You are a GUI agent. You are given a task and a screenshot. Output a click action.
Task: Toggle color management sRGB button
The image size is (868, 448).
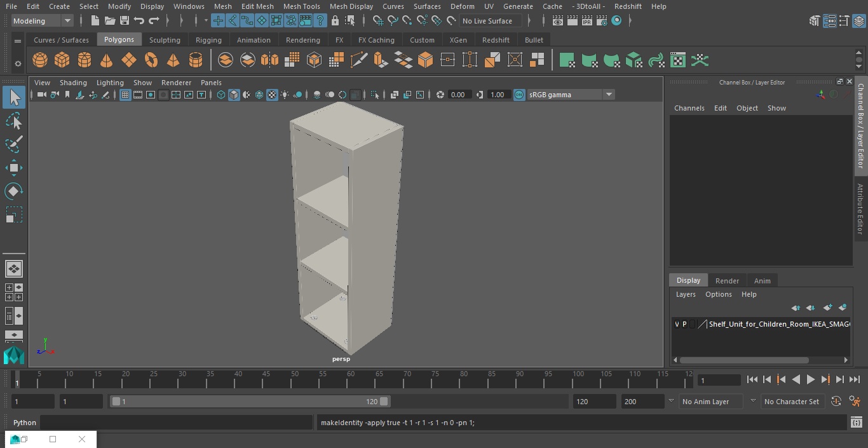(x=519, y=95)
